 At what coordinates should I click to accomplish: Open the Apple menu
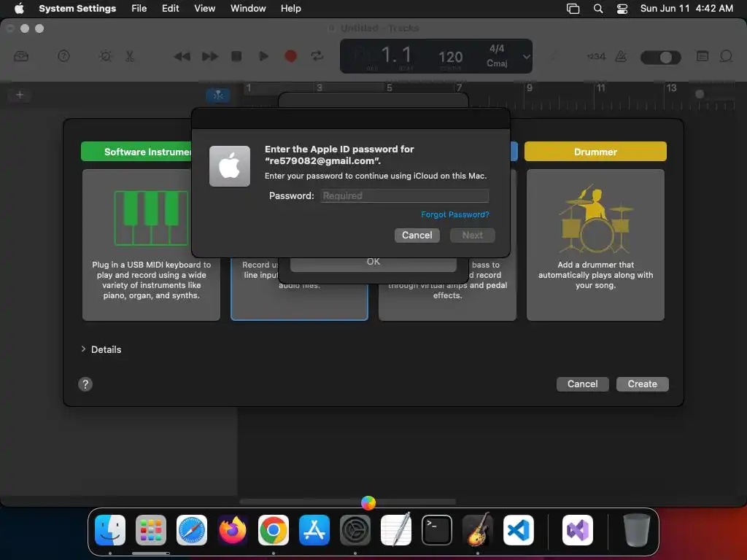[19, 9]
